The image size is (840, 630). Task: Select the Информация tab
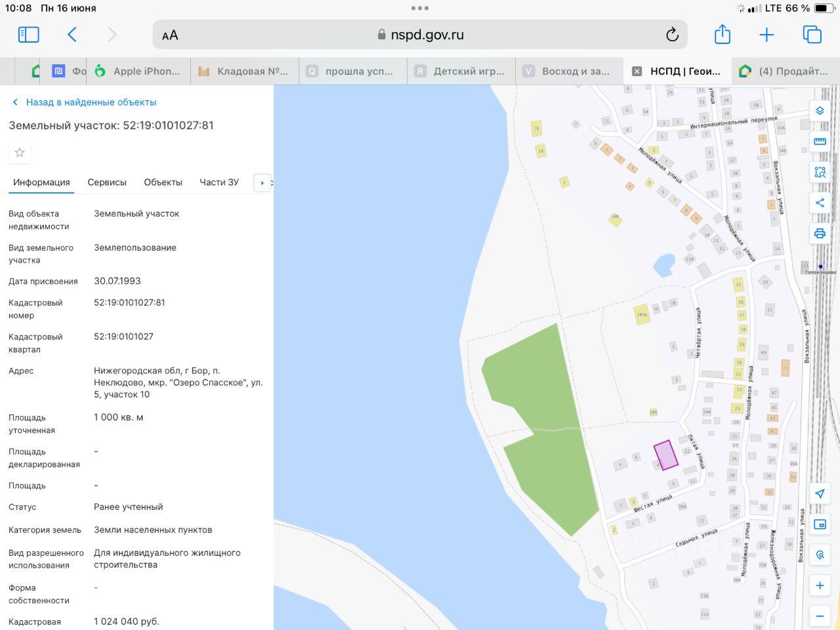pyautogui.click(x=41, y=182)
